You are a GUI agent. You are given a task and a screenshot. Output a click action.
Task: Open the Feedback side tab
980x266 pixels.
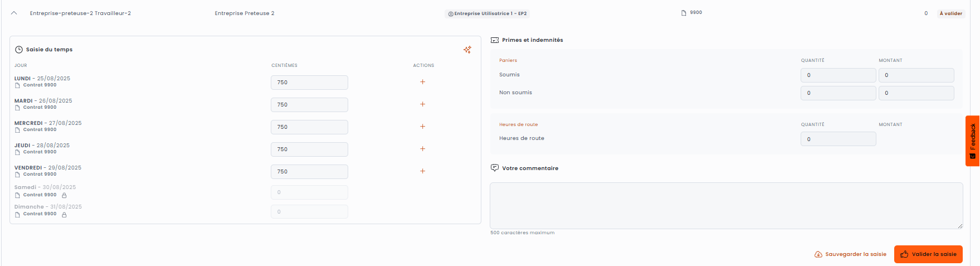coord(973,141)
